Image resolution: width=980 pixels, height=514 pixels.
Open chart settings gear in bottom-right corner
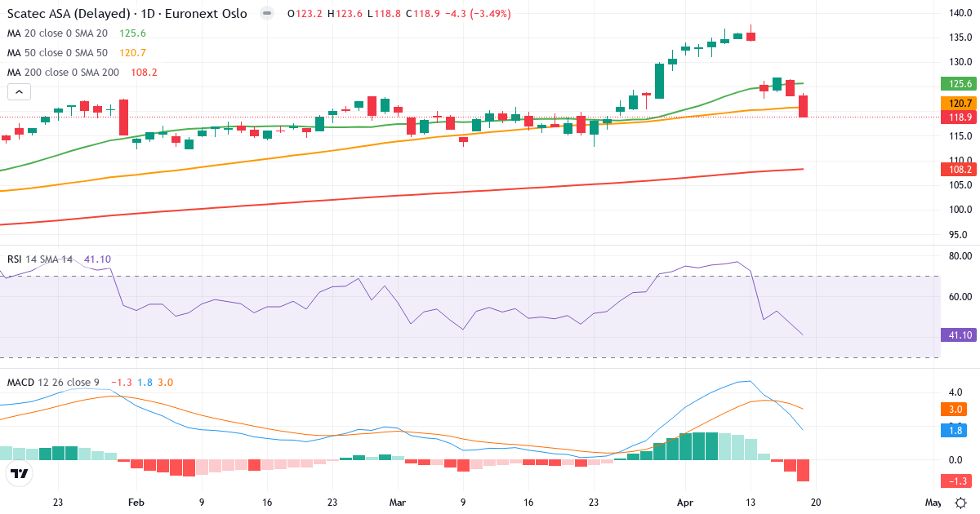pos(961,503)
